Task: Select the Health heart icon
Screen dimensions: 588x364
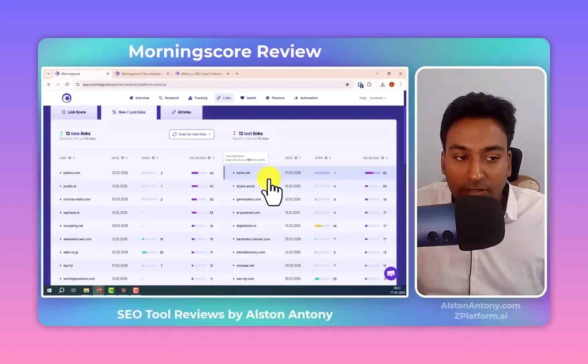Action: [242, 98]
